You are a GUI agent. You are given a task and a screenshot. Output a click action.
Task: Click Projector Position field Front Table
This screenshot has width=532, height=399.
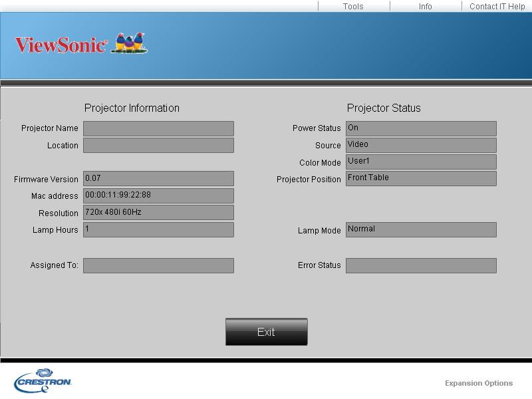421,178
